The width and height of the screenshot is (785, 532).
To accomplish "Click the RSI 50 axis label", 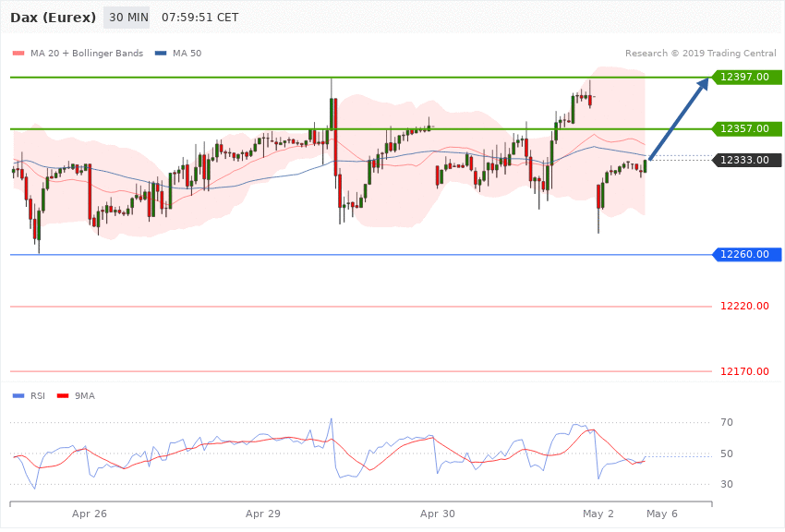I will (x=727, y=453).
